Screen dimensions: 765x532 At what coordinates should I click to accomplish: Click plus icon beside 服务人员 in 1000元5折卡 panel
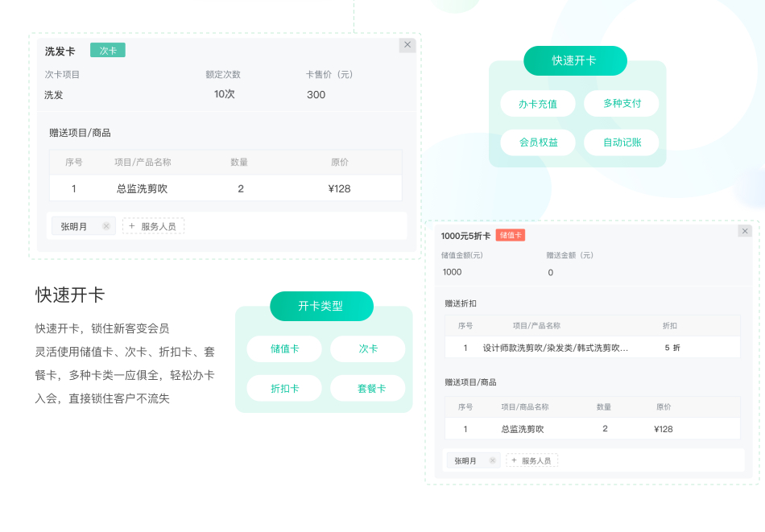pyautogui.click(x=514, y=460)
